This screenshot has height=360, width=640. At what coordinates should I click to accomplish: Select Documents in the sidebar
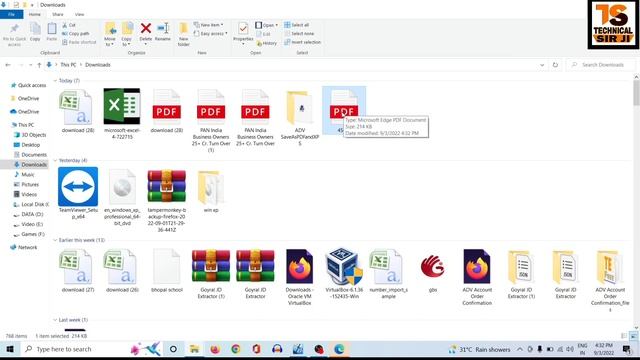coord(30,155)
